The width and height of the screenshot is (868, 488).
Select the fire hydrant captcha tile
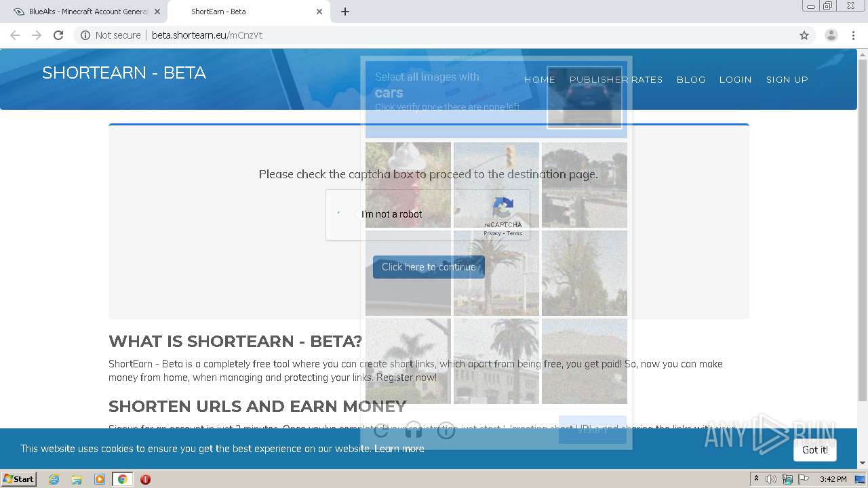pyautogui.click(x=408, y=184)
